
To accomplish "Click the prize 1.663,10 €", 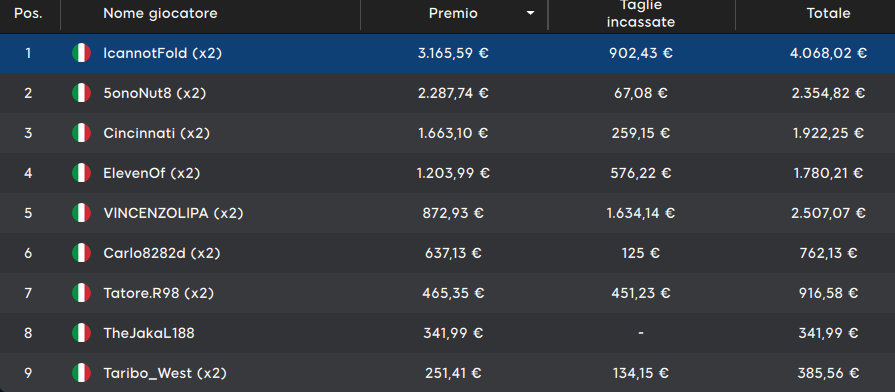I will (453, 133).
